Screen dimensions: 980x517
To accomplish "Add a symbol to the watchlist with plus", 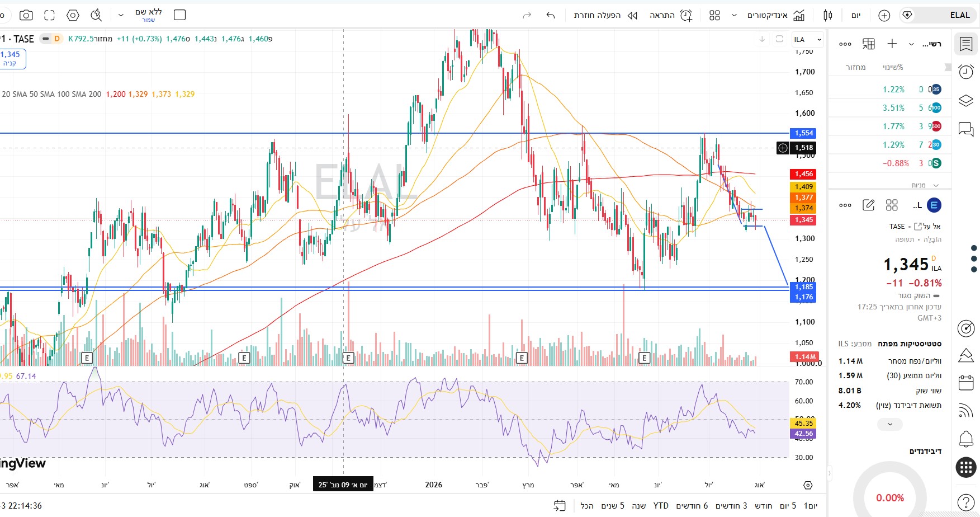I will [x=892, y=44].
